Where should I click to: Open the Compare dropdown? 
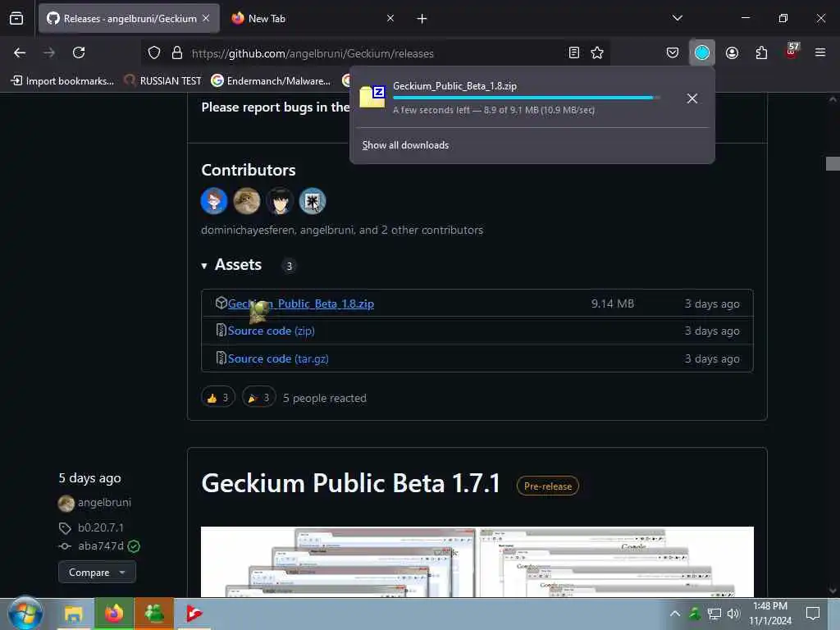pos(97,572)
